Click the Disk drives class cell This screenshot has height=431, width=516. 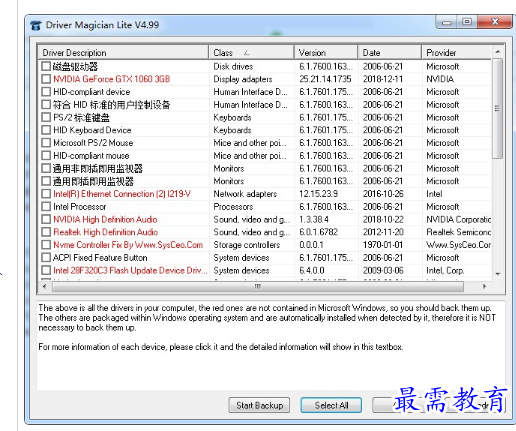point(233,66)
